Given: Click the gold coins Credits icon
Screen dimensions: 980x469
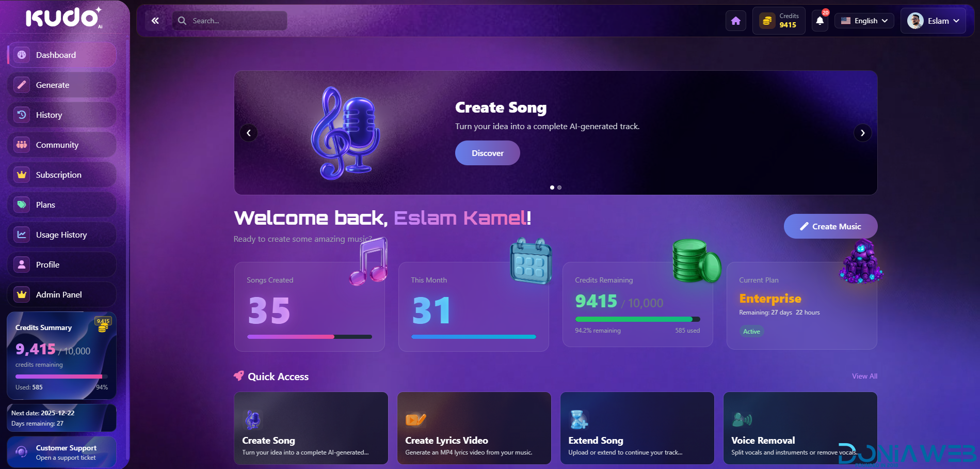Looking at the screenshot, I should (x=767, y=21).
